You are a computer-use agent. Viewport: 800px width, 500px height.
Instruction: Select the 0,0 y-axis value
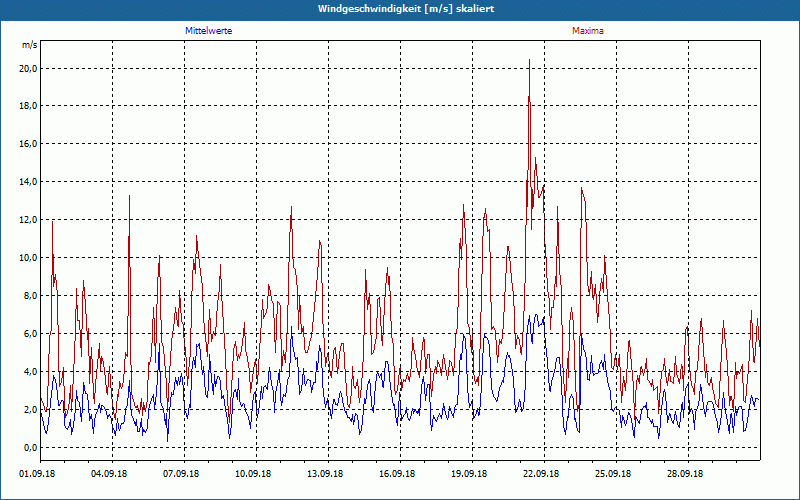coord(30,447)
